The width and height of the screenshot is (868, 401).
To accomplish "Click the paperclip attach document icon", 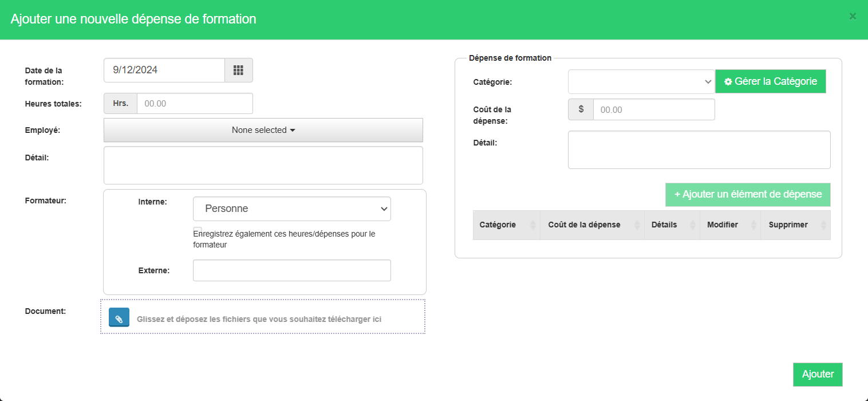I will coord(119,318).
